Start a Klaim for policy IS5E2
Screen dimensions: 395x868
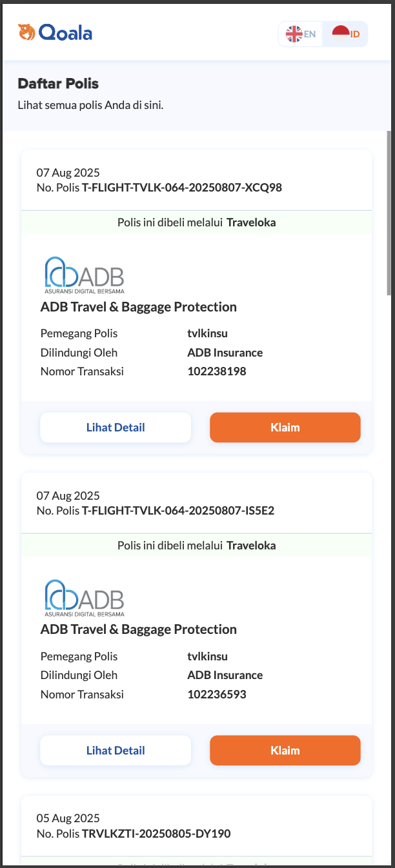point(285,751)
